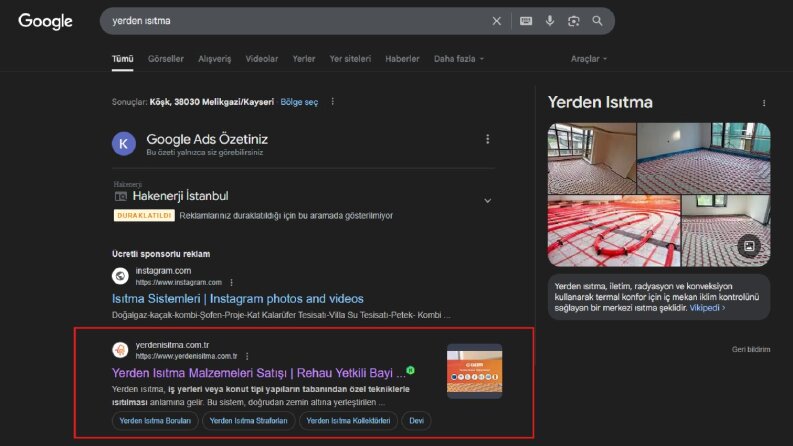Image resolution: width=793 pixels, height=446 pixels.
Task: Open the Vikipedi link in knowledge panel
Action: pyautogui.click(x=707, y=308)
